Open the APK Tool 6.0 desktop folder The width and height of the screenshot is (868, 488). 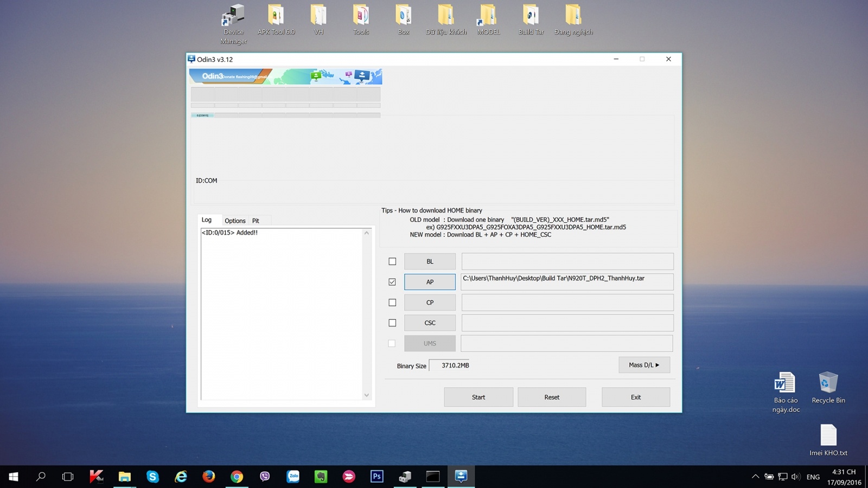pyautogui.click(x=276, y=20)
